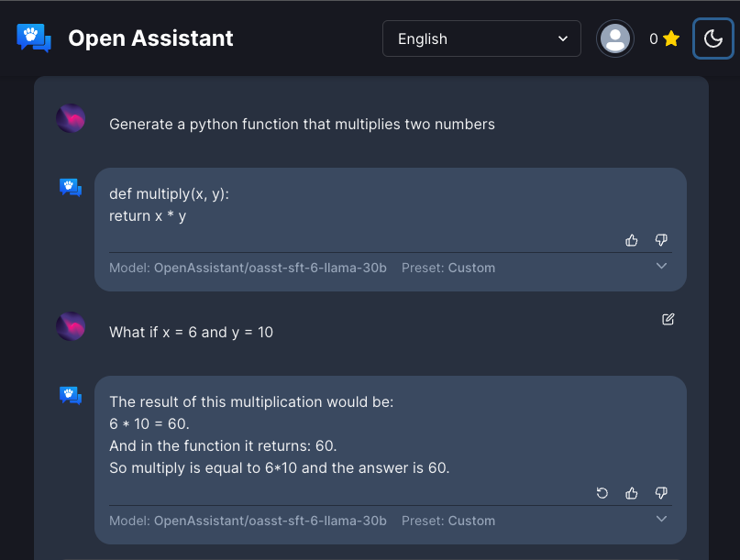Upvote the last assistant message
This screenshot has width=740, height=560.
pos(632,492)
